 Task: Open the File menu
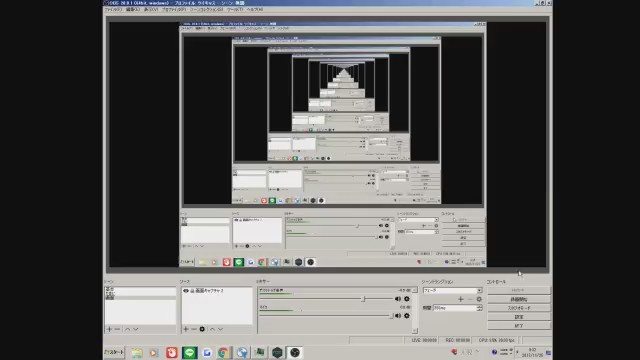coord(113,9)
